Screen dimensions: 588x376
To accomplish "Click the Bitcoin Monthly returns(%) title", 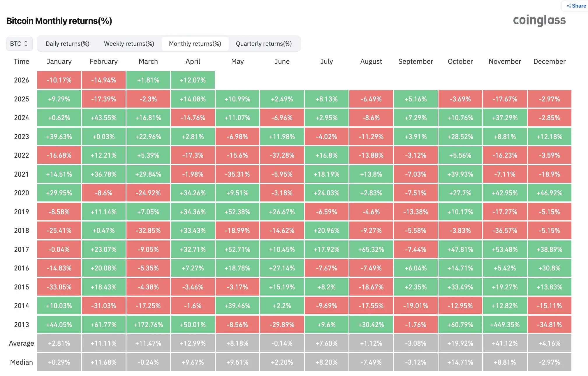I will (59, 21).
